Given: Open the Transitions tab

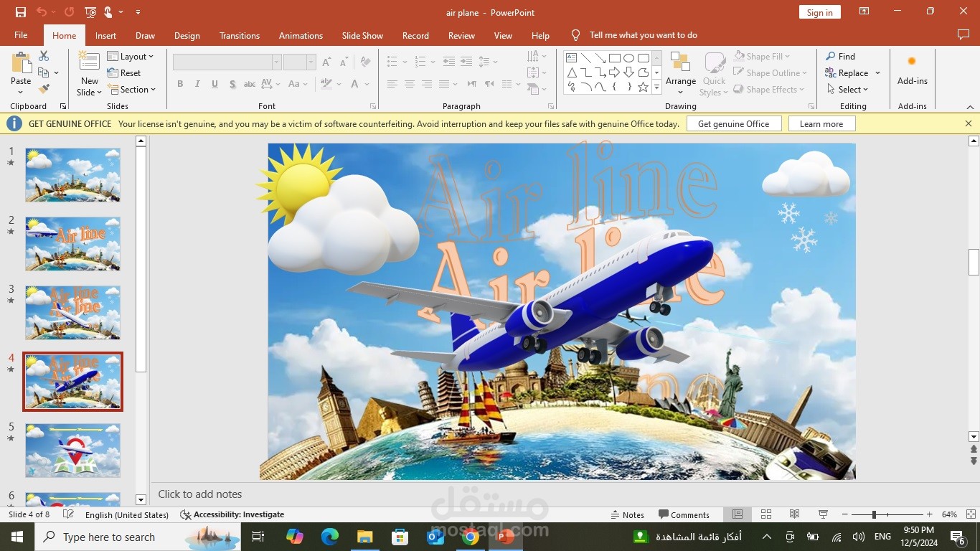Looking at the screenshot, I should (240, 35).
